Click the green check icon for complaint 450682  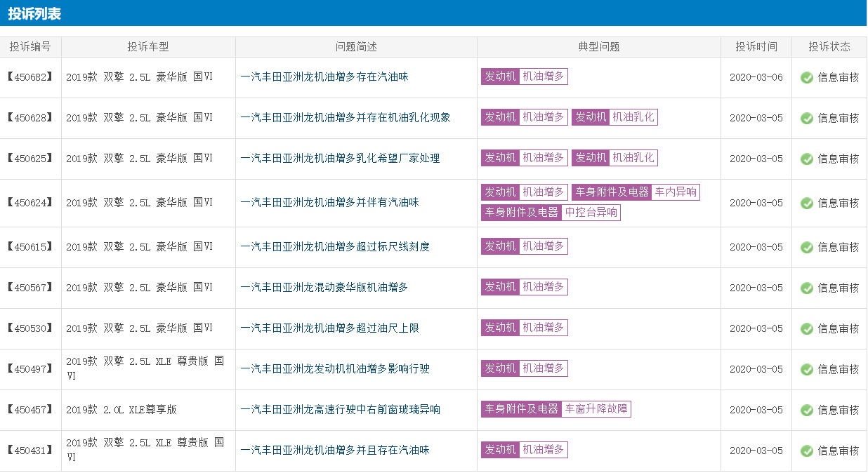807,77
